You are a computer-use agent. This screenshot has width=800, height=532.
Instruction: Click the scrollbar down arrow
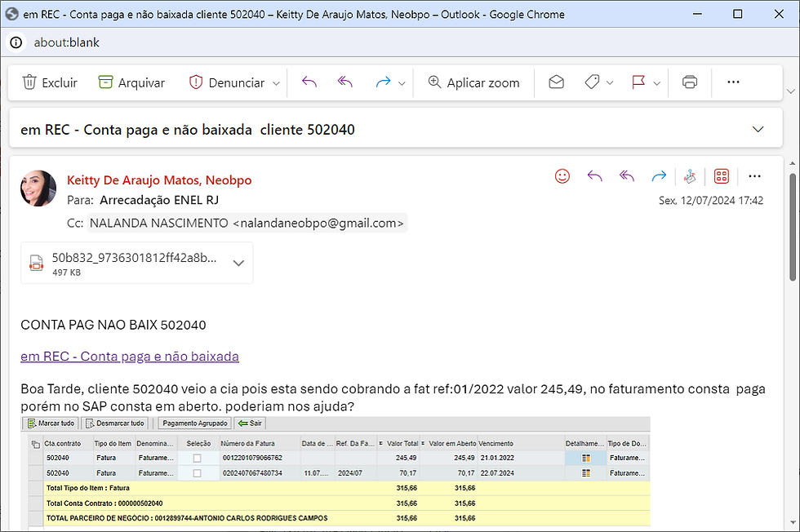[793, 523]
